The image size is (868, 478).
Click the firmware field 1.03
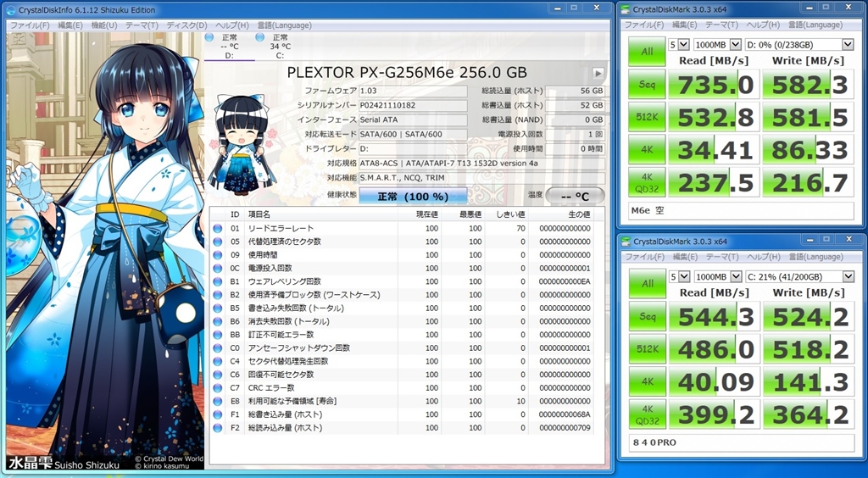[x=413, y=91]
